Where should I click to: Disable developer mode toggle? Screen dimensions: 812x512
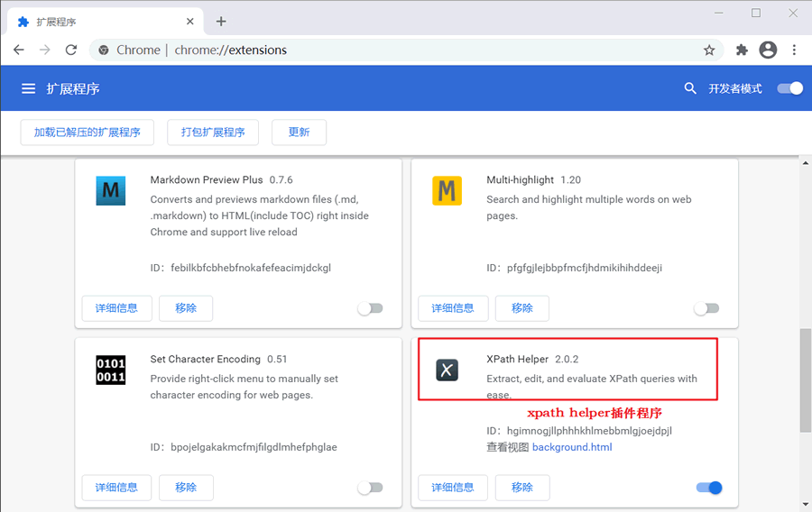[x=789, y=88]
